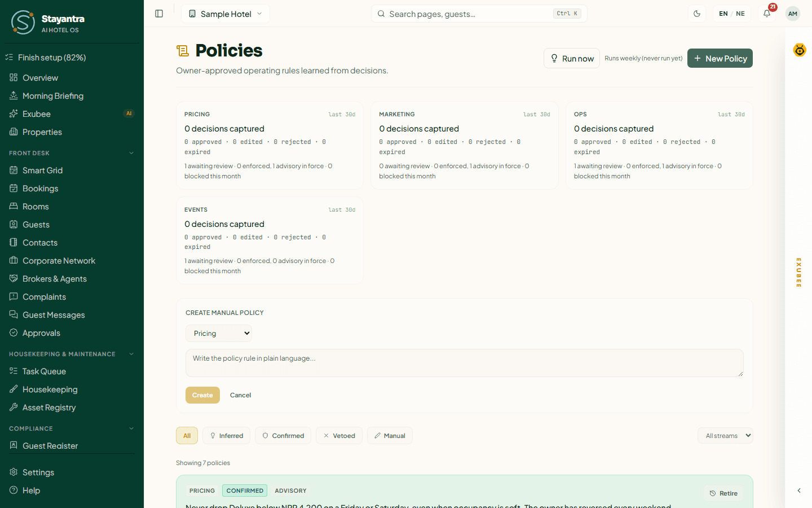The width and height of the screenshot is (812, 508).
Task: Click the New Policy button
Action: 720,58
